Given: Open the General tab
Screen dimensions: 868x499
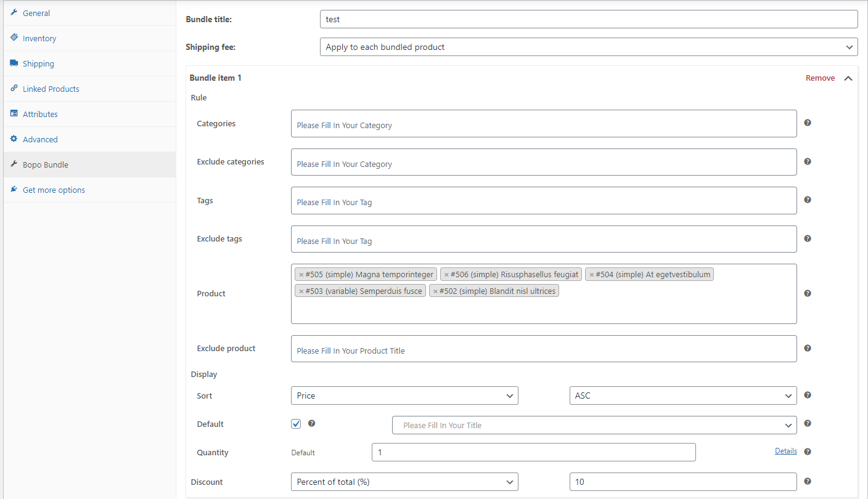Looking at the screenshot, I should click(x=90, y=13).
